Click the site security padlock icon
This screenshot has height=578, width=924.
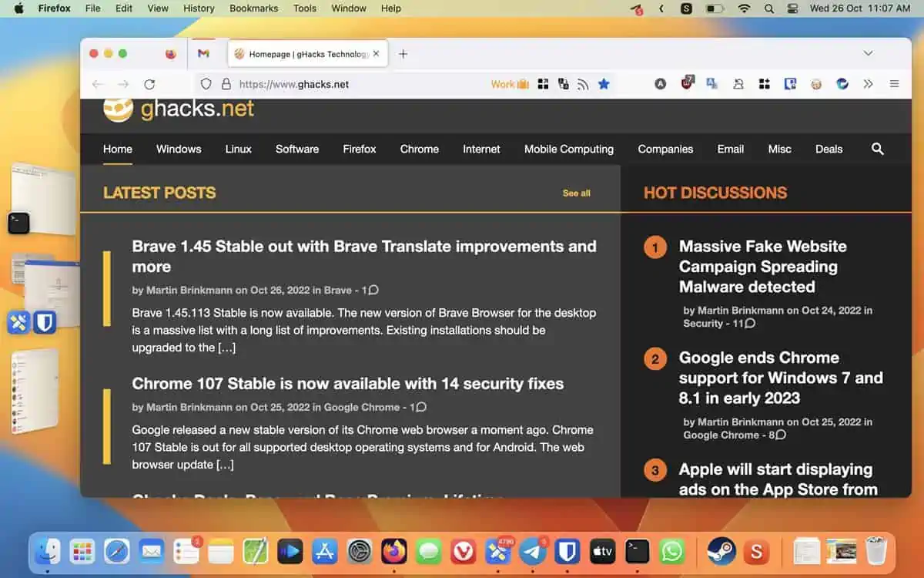click(x=226, y=84)
